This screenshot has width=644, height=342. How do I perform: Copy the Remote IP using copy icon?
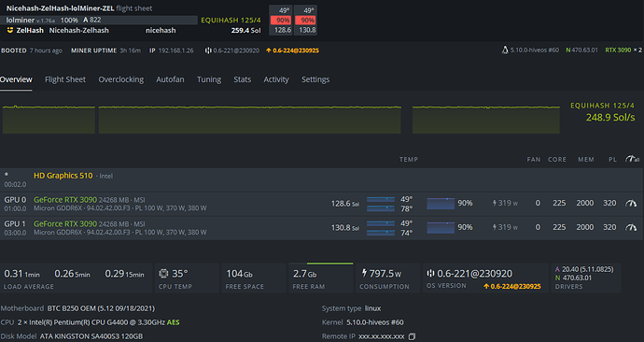click(412, 336)
